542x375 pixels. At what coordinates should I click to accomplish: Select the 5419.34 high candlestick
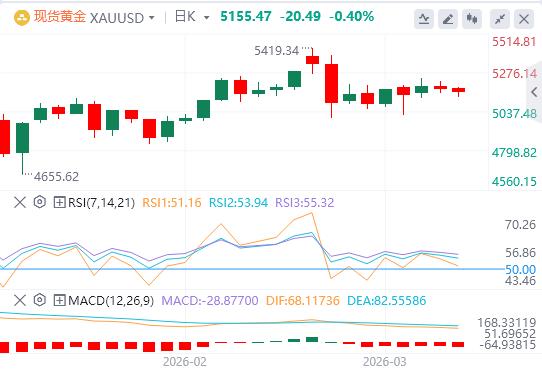tap(312, 60)
